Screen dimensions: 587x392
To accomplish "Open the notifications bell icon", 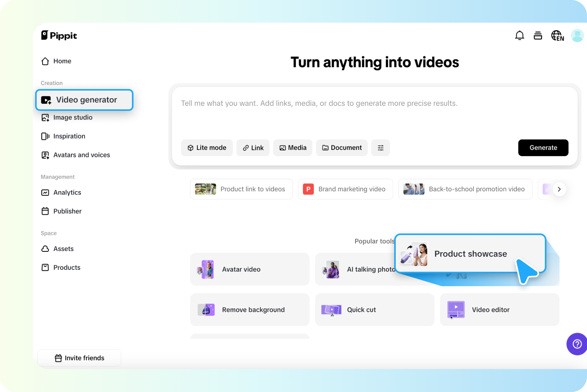I will coord(519,35).
